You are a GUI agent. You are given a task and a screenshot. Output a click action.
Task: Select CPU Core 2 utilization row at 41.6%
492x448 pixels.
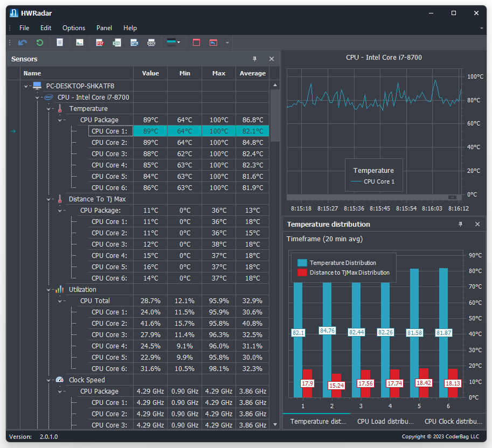point(178,323)
